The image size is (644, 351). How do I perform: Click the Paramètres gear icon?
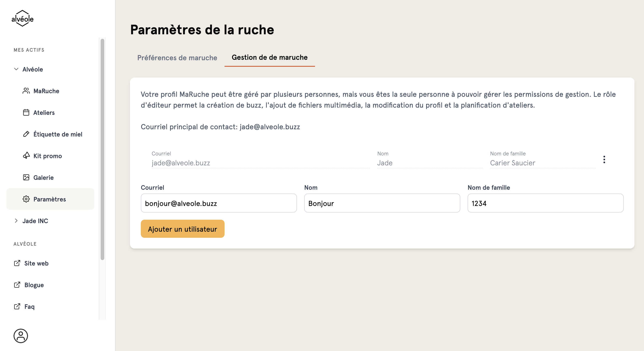point(26,199)
